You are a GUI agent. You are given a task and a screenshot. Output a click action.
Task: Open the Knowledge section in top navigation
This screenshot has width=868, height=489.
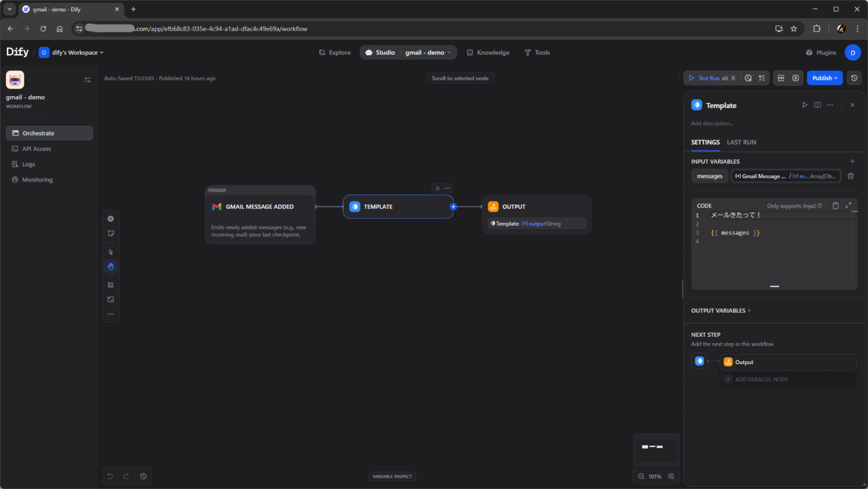tap(488, 52)
